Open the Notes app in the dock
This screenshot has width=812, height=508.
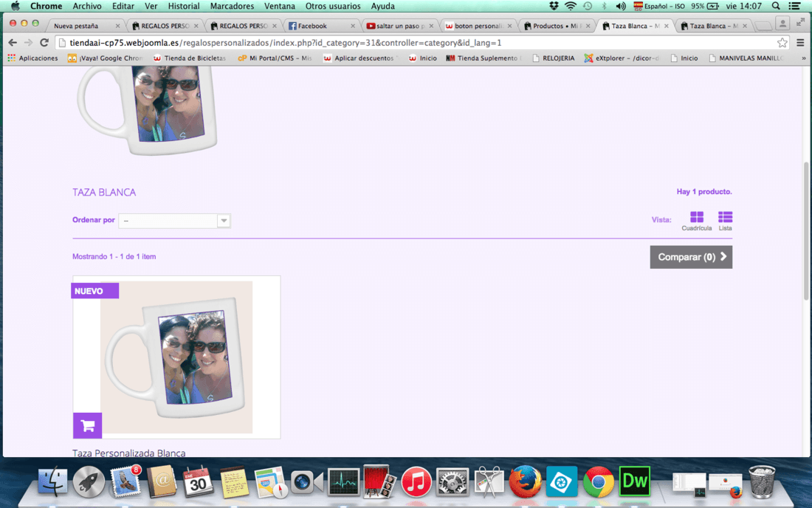click(x=234, y=482)
